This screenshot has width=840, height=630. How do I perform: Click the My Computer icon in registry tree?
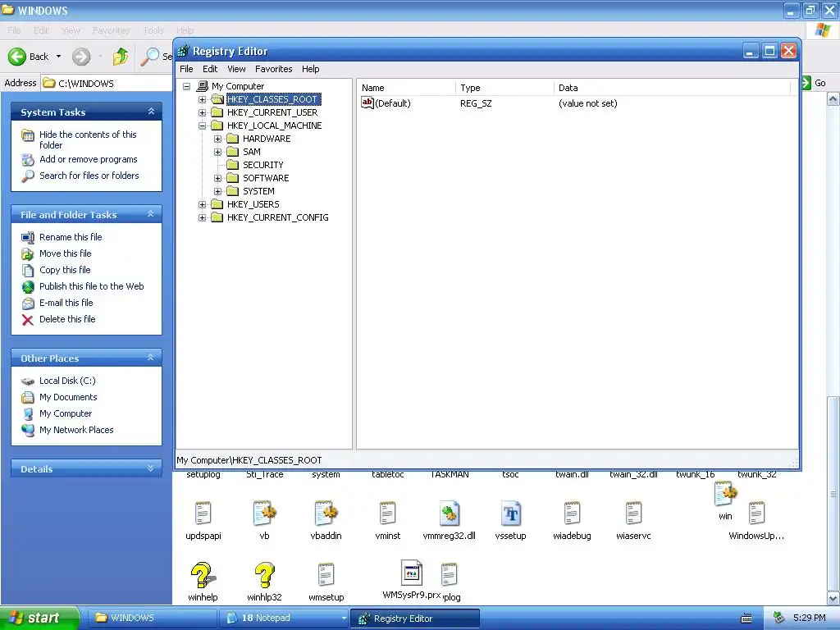click(x=203, y=85)
